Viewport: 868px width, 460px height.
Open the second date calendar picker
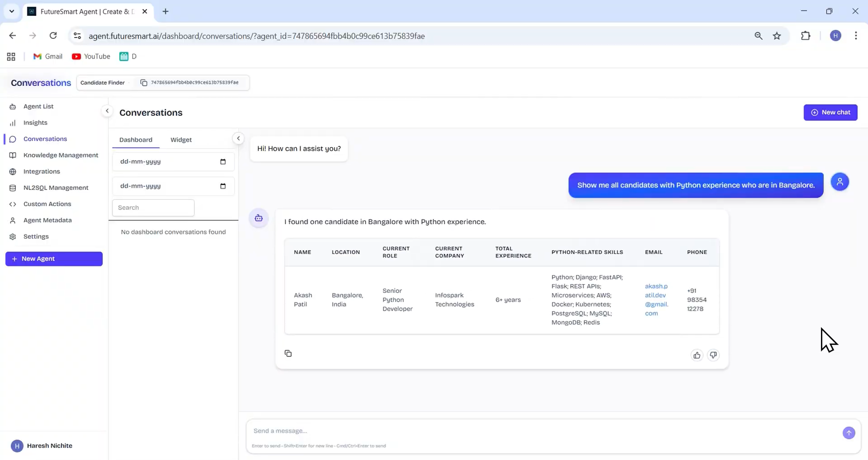pyautogui.click(x=223, y=186)
